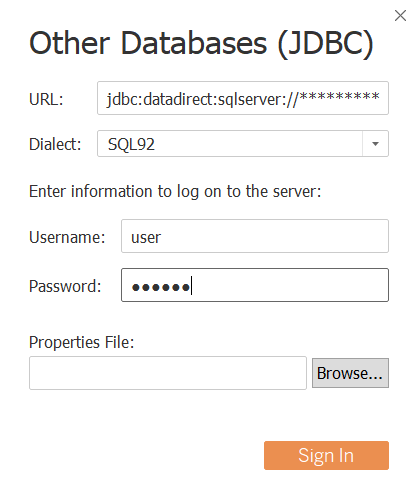Close the Other Databases (JDBC) dialog
The width and height of the screenshot is (419, 491).
point(400,16)
